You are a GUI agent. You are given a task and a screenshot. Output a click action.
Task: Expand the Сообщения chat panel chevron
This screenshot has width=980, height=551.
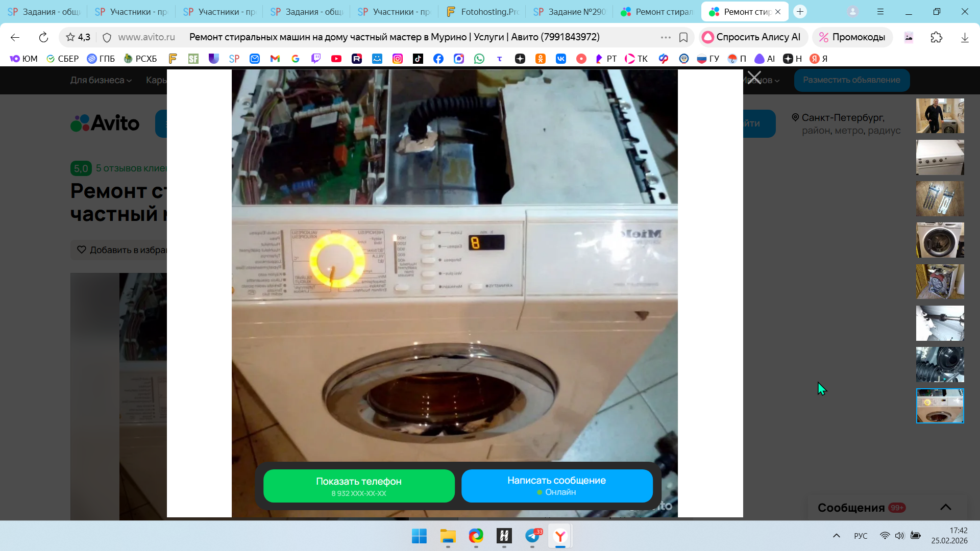coord(945,507)
